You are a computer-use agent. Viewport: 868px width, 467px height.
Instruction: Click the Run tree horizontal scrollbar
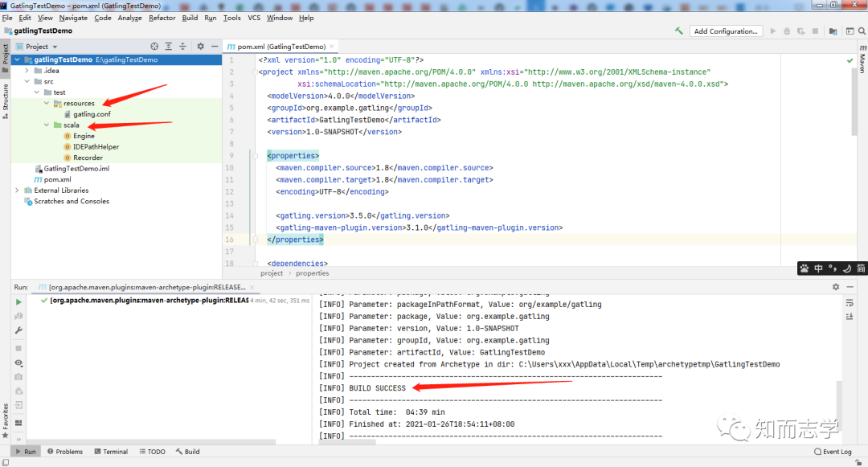151,441
